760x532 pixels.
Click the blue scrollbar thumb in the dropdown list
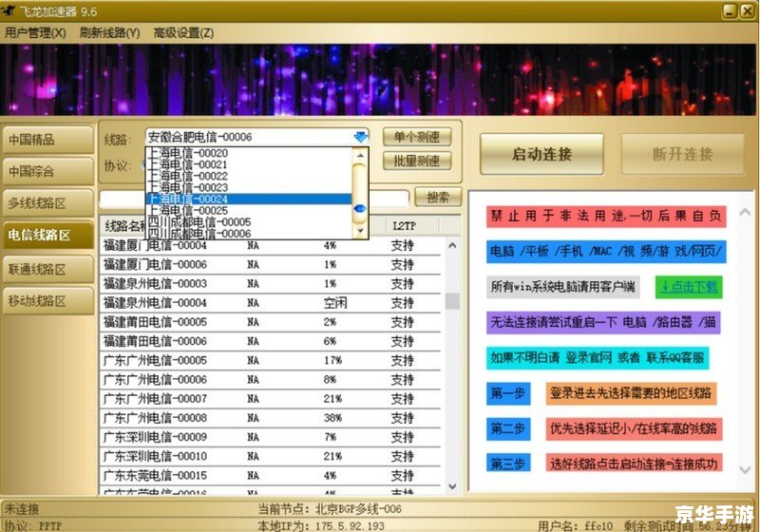[360, 208]
